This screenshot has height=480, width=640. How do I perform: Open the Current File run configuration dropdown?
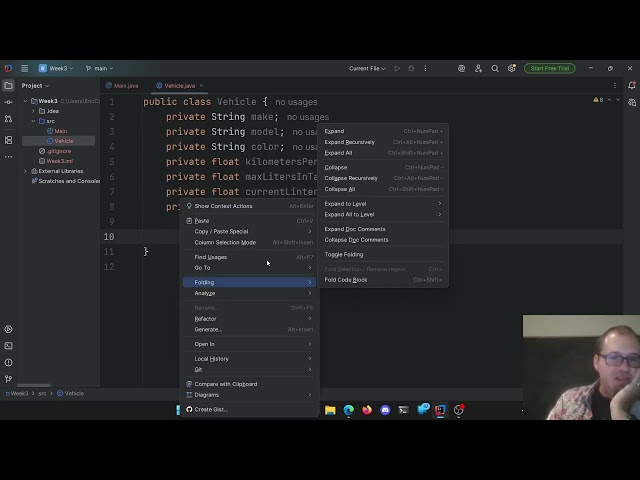367,69
